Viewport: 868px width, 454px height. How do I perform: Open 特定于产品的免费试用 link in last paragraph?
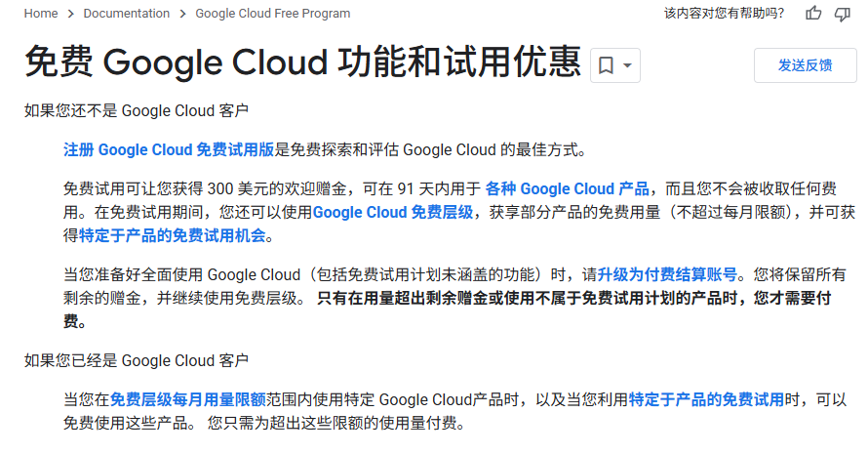[x=706, y=399]
